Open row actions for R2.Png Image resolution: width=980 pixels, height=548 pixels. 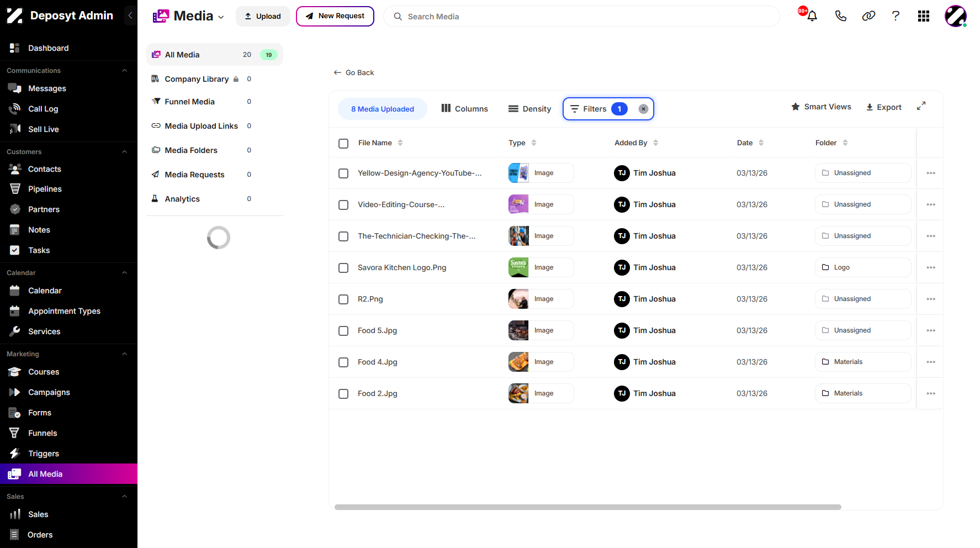(x=931, y=299)
